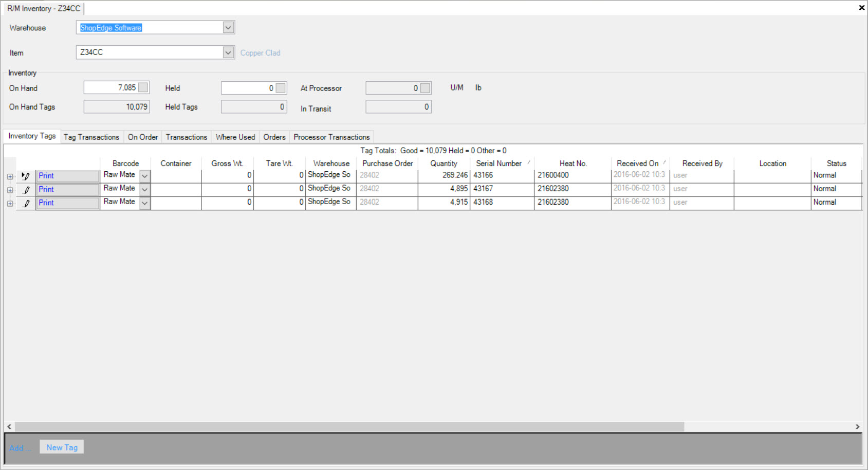Open the On Order tab
The width and height of the screenshot is (868, 470).
click(143, 137)
